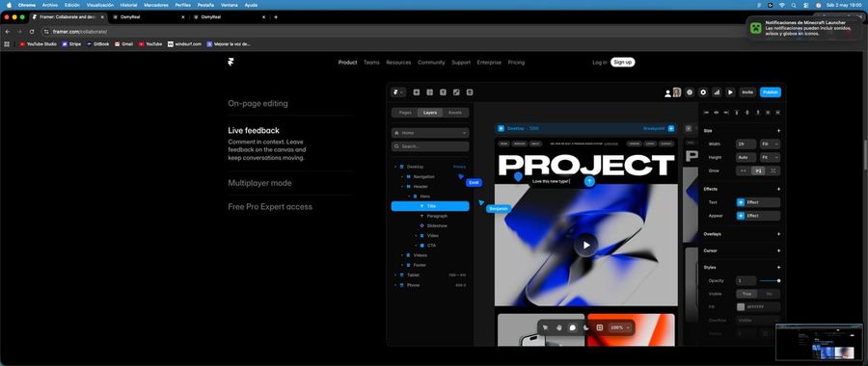Set Visible to True
The image size is (868, 366).
(x=747, y=294)
